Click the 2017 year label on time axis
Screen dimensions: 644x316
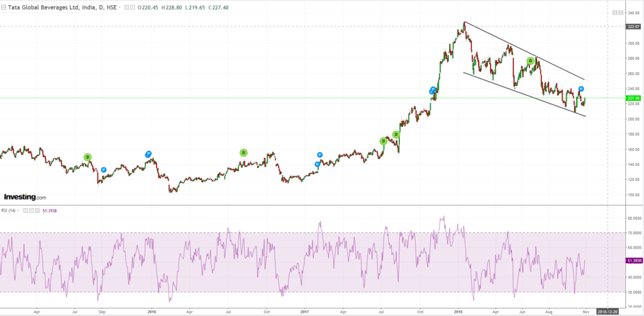(x=304, y=311)
